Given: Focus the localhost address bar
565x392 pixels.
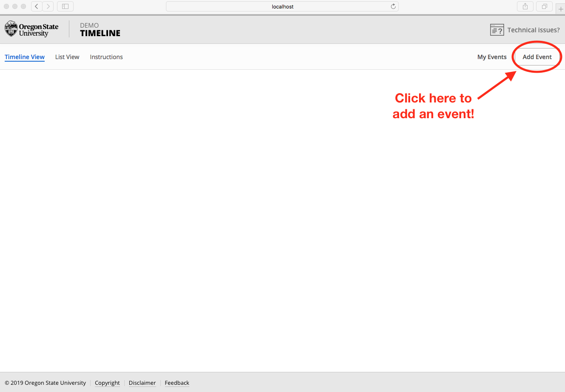Looking at the screenshot, I should (282, 6).
